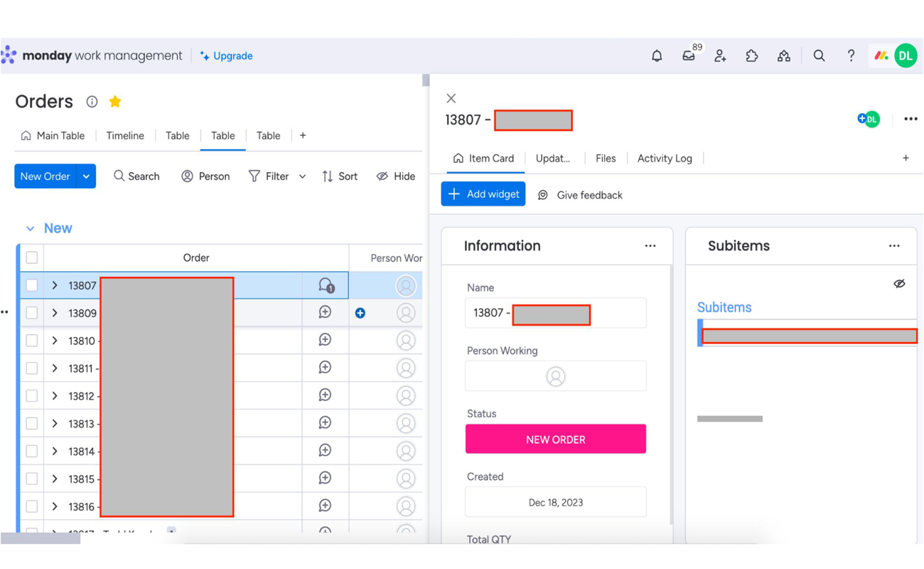This screenshot has width=924, height=569.
Task: Open the inbox with 89 updates
Action: [689, 55]
